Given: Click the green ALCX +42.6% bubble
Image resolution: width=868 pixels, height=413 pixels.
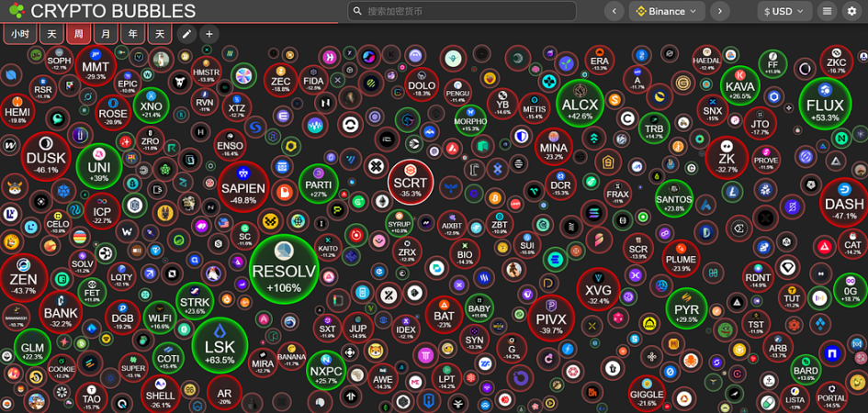Looking at the screenshot, I should pyautogui.click(x=579, y=104).
